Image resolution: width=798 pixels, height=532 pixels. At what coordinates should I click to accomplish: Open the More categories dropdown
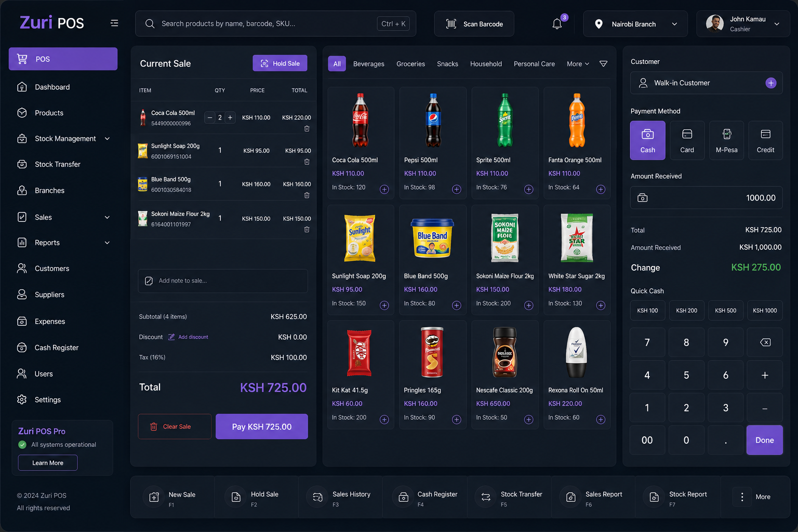578,64
